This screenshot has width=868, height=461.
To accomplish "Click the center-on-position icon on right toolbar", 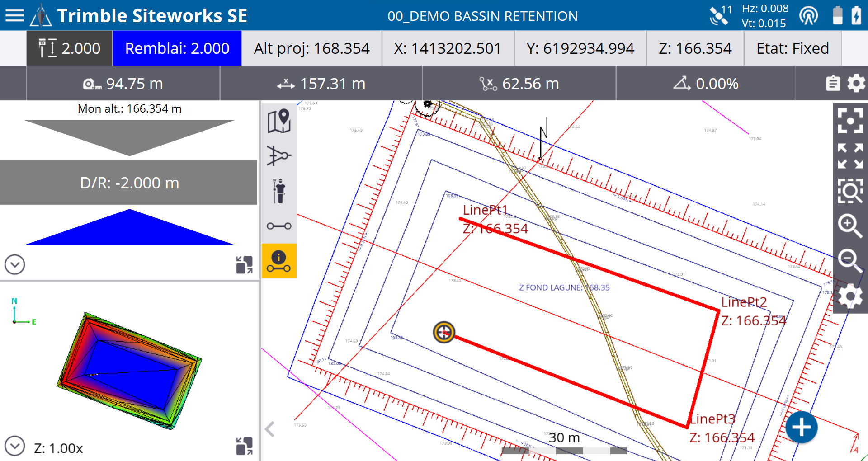I will (850, 121).
